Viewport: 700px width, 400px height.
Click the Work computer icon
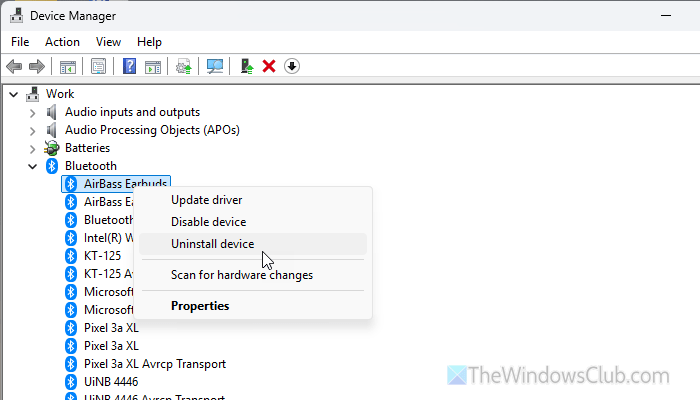click(32, 94)
